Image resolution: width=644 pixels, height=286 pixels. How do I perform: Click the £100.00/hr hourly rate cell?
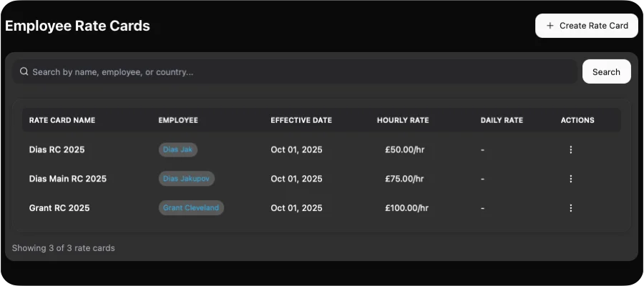[x=406, y=208]
